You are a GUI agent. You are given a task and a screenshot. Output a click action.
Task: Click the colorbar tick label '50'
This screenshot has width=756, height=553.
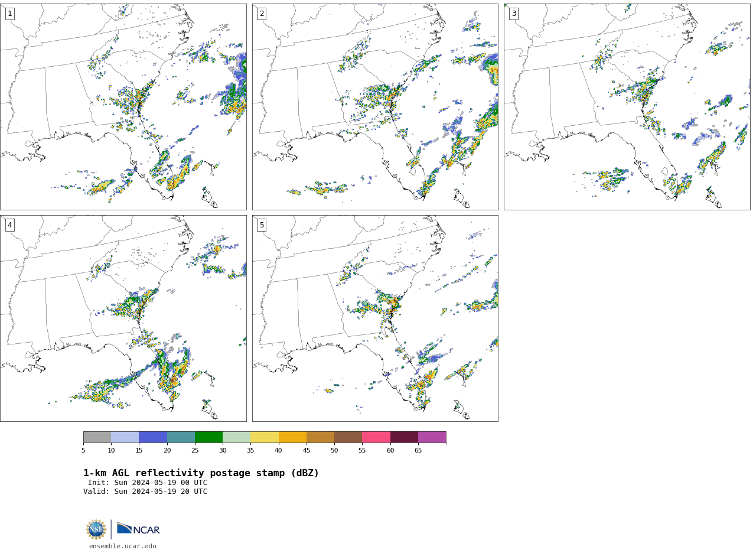334,451
